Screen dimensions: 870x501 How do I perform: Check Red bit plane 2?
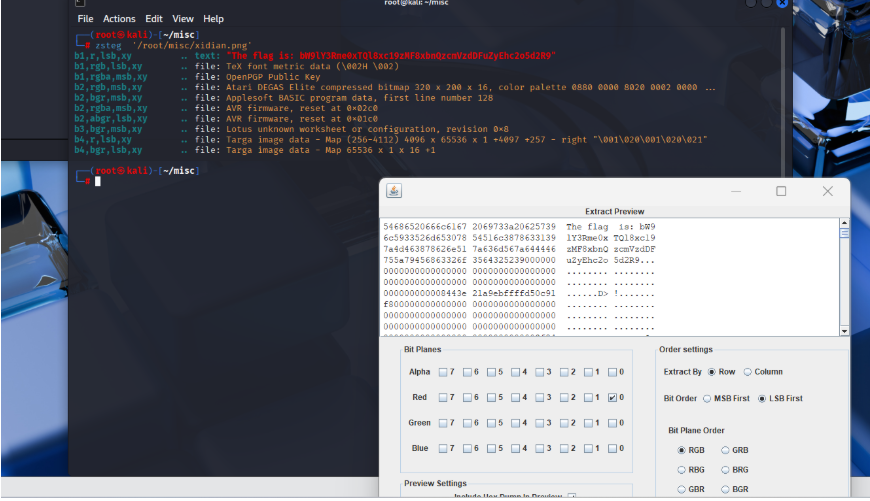564,398
